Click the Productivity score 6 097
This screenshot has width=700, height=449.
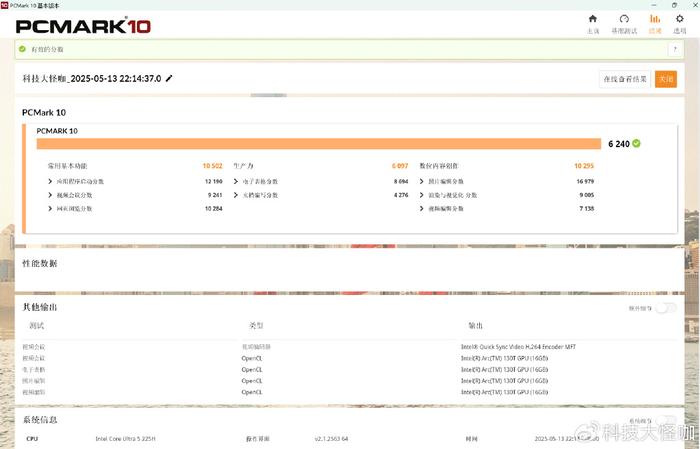pyautogui.click(x=400, y=166)
